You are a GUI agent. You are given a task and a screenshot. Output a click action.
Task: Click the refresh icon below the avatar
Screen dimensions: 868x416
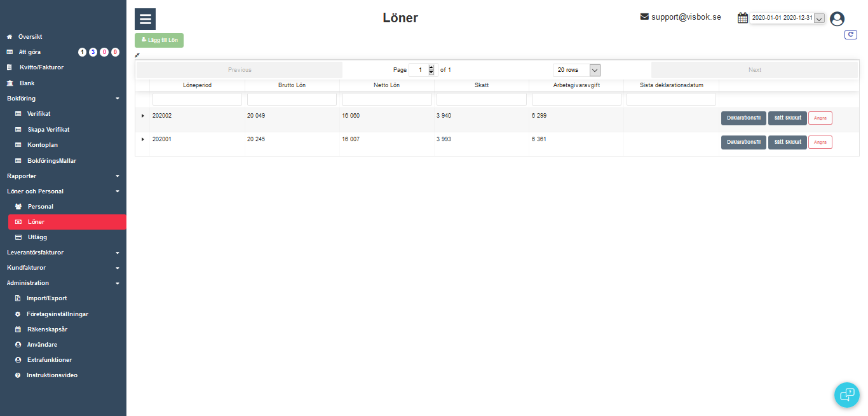point(850,35)
